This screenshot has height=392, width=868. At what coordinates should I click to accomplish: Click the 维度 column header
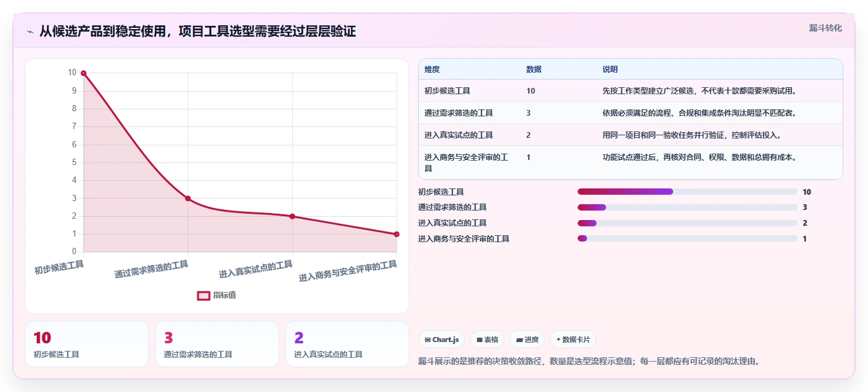pos(432,70)
